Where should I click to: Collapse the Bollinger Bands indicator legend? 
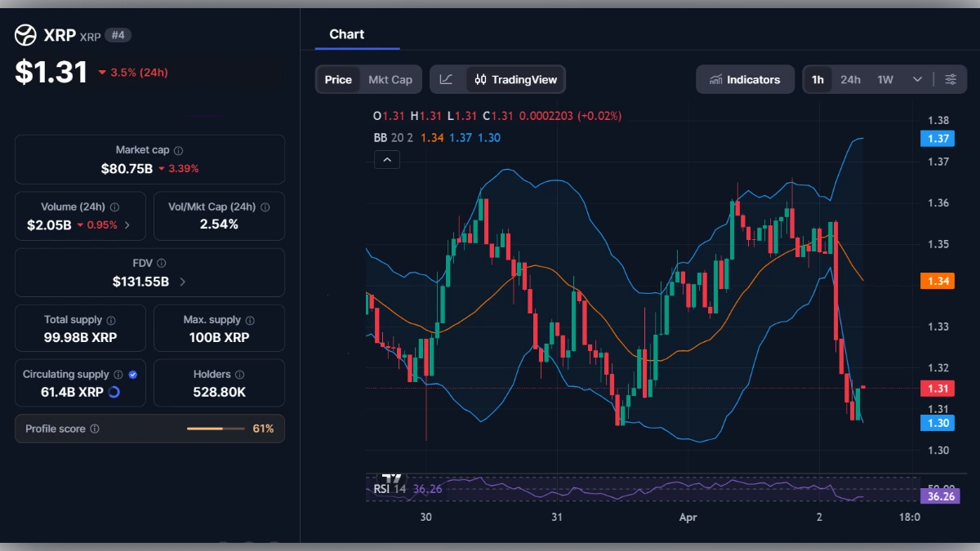coord(386,159)
